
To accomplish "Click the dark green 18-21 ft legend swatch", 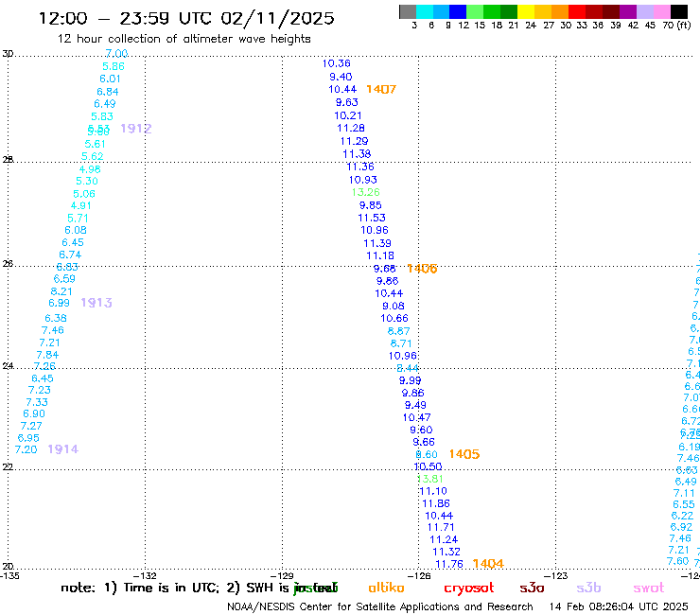I will [509, 11].
